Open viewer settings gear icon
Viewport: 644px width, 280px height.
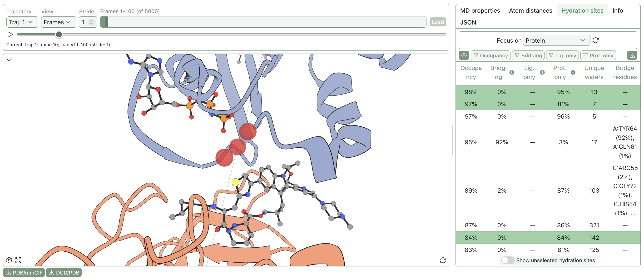coord(9,260)
